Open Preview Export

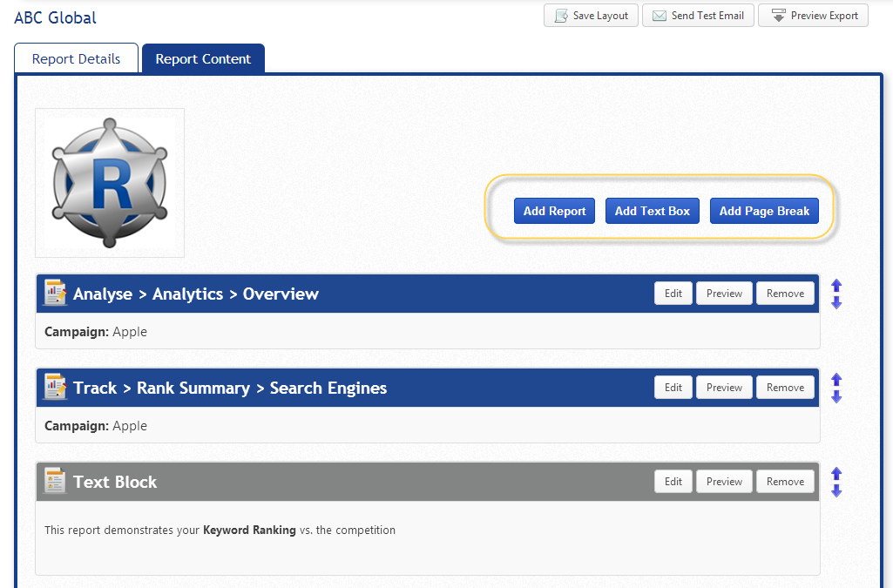click(813, 16)
